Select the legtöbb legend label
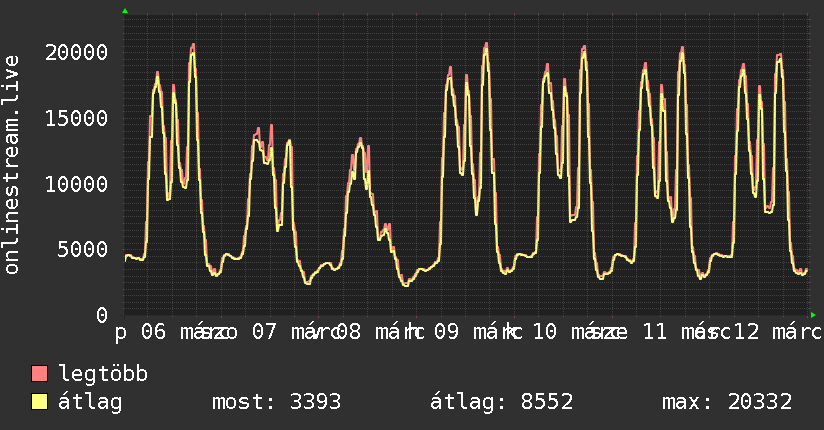 [103, 374]
